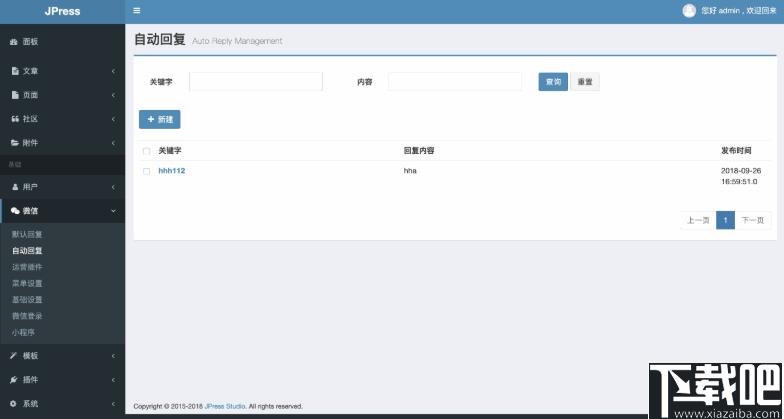
Task: Open the 插件 plugin icon
Action: click(14, 380)
